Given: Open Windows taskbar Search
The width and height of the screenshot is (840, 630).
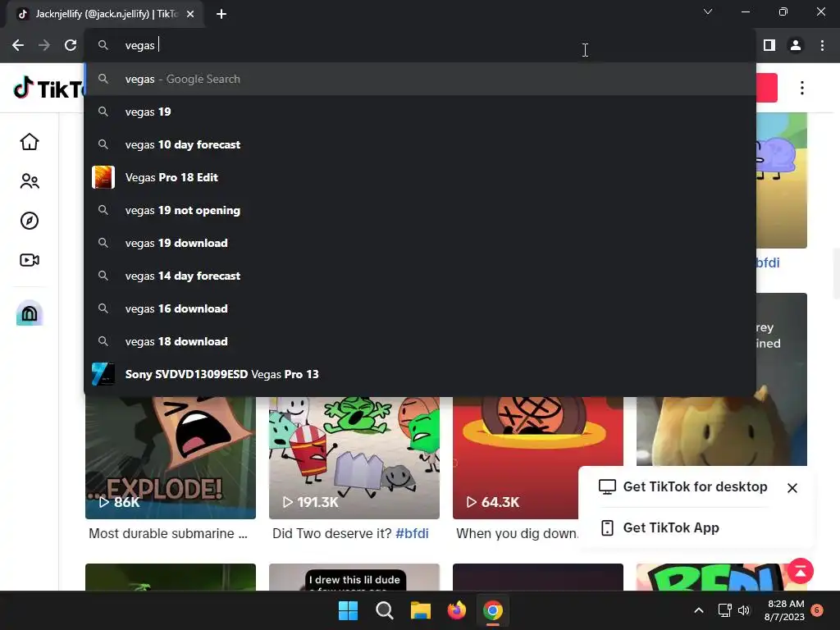Looking at the screenshot, I should 384,610.
